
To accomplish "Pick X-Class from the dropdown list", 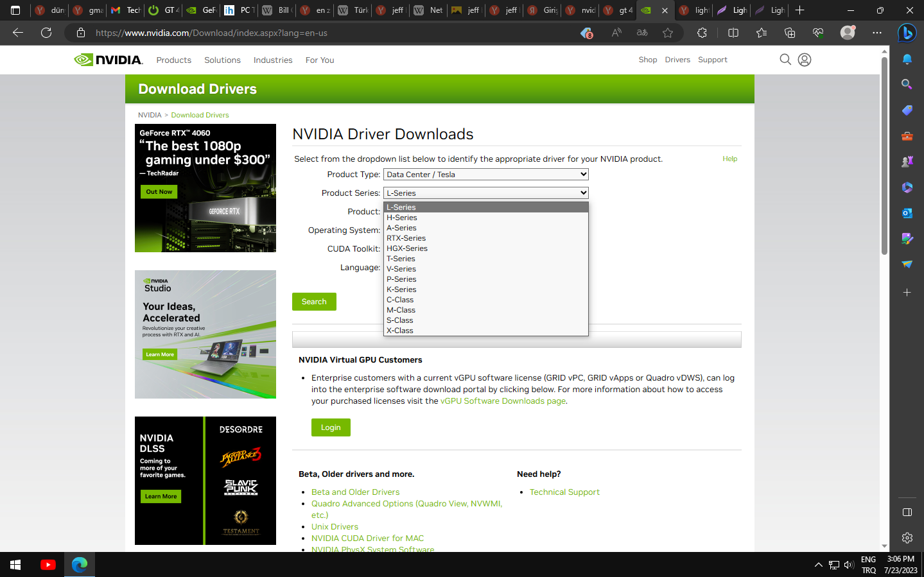I will click(399, 331).
